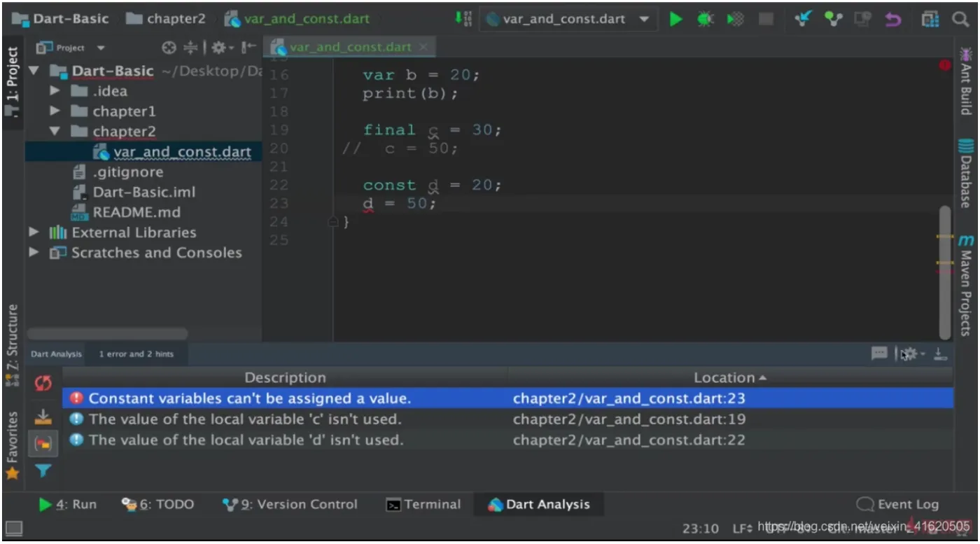
Task: Open the Project view selector dropdown
Action: (100, 48)
